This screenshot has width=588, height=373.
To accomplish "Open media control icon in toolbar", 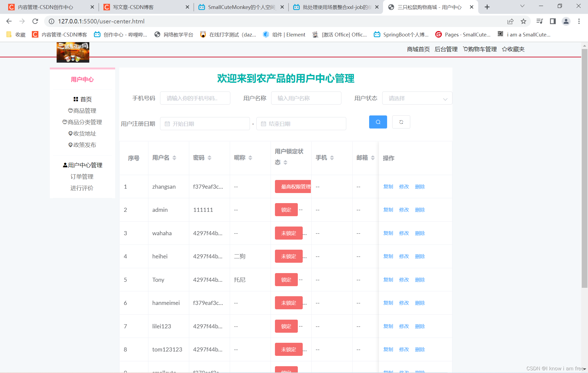I will 539,21.
